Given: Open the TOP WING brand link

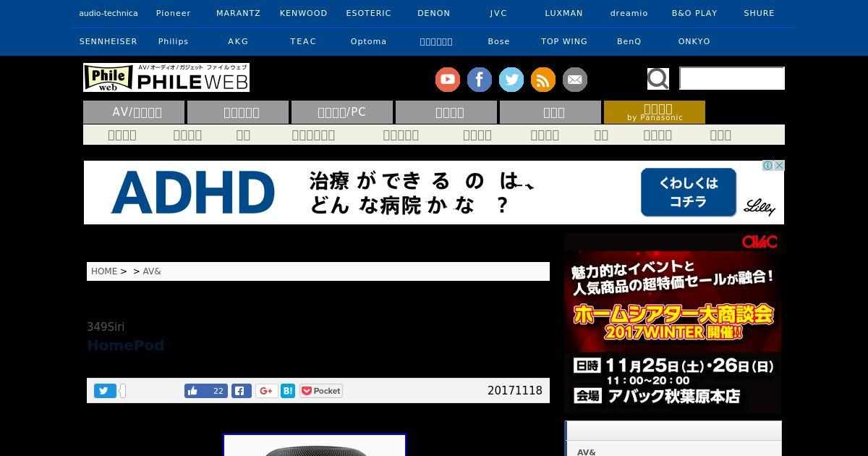Looking at the screenshot, I should pyautogui.click(x=564, y=41).
